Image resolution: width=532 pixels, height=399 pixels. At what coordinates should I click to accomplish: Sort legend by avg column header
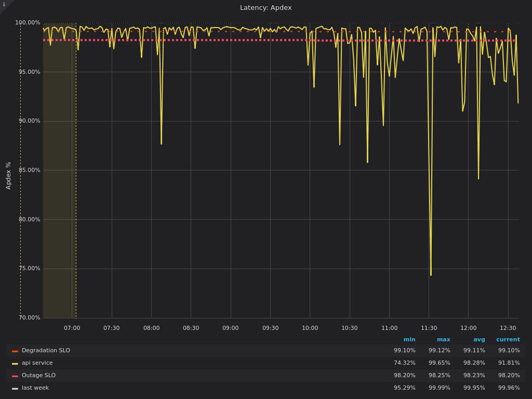(x=479, y=339)
